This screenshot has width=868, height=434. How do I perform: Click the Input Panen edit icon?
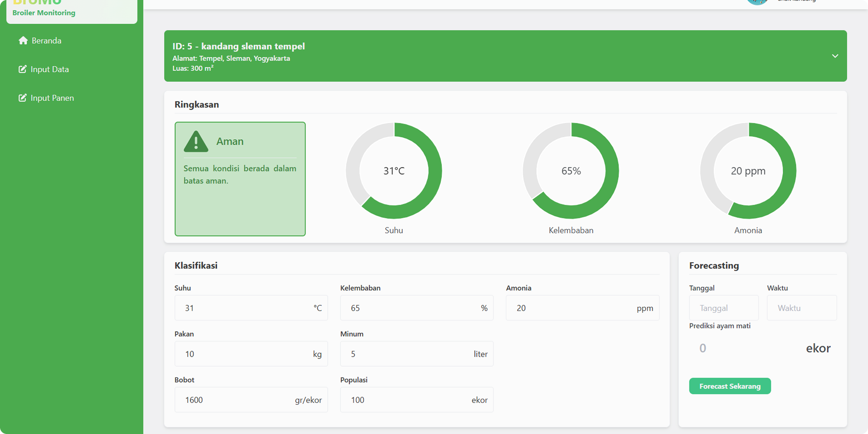(x=23, y=98)
